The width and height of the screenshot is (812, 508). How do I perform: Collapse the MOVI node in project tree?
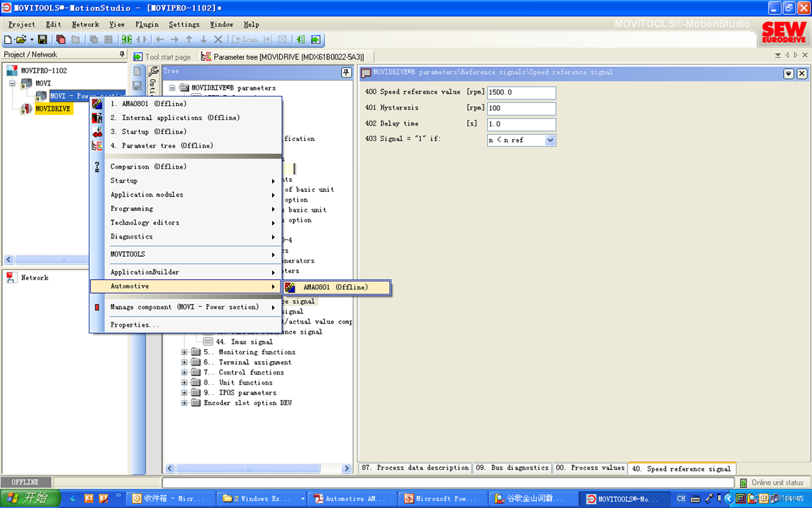tap(12, 83)
